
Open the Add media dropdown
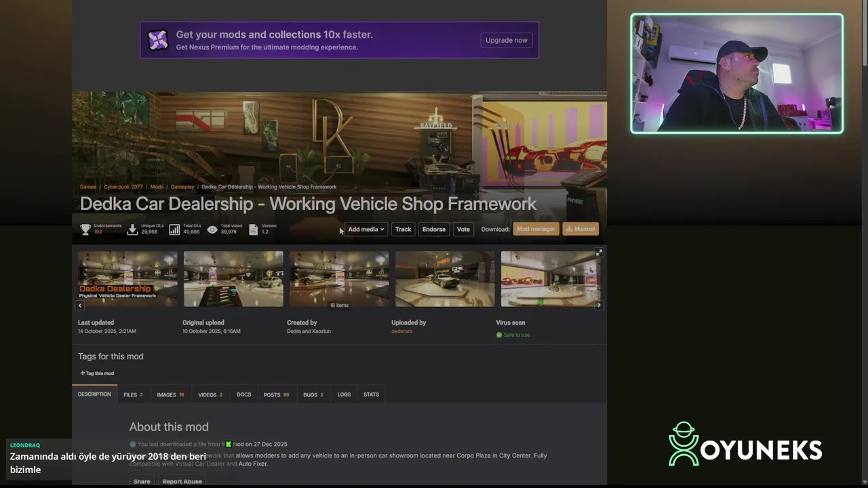pyautogui.click(x=366, y=229)
